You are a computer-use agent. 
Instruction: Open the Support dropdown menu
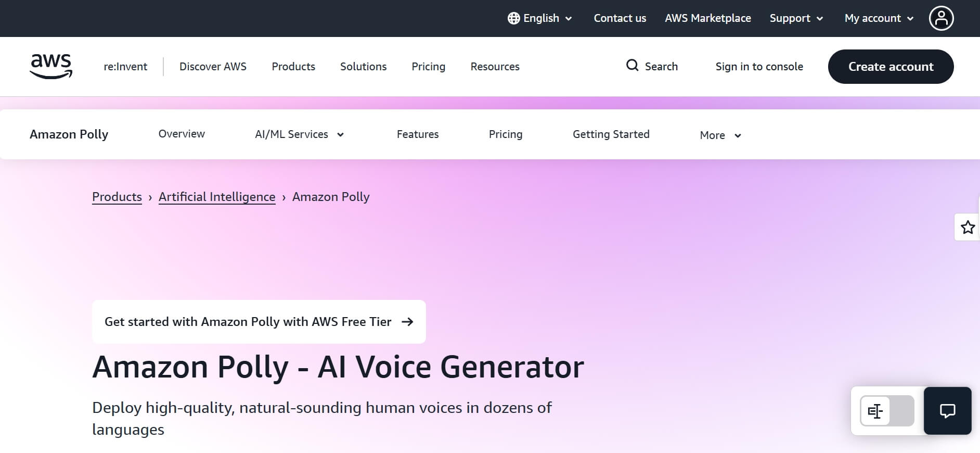(x=796, y=18)
